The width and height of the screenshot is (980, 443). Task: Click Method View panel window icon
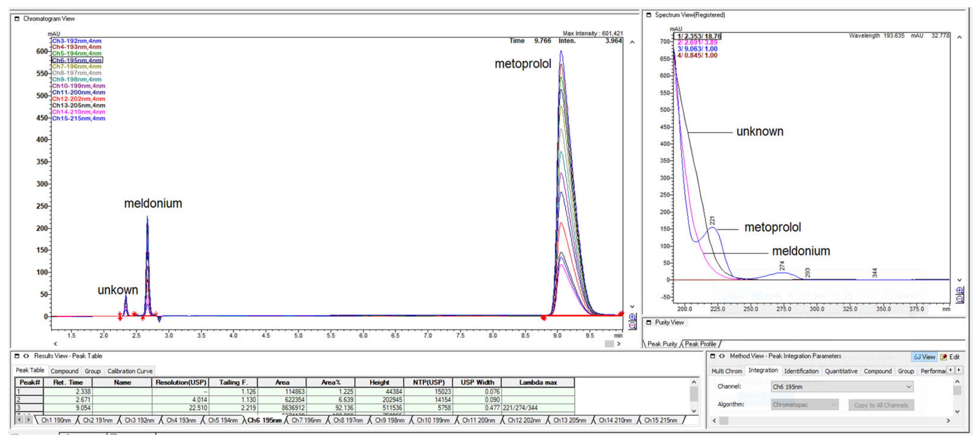pos(713,356)
